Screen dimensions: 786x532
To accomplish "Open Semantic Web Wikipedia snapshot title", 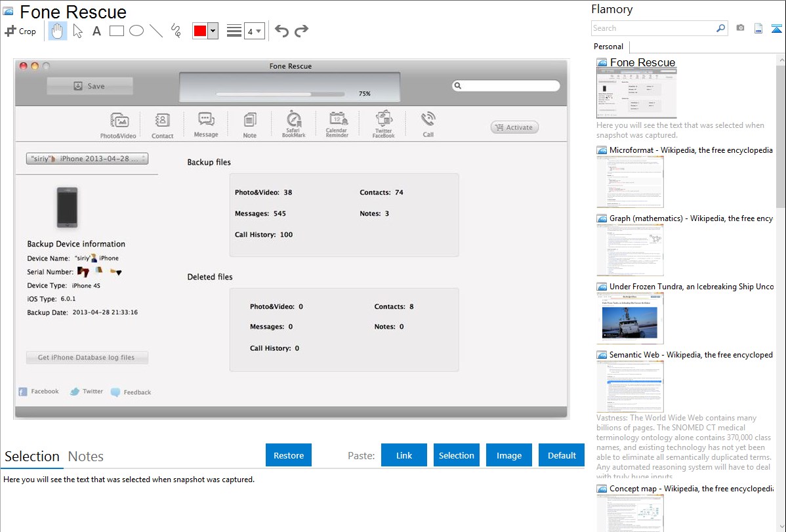I will coord(691,354).
